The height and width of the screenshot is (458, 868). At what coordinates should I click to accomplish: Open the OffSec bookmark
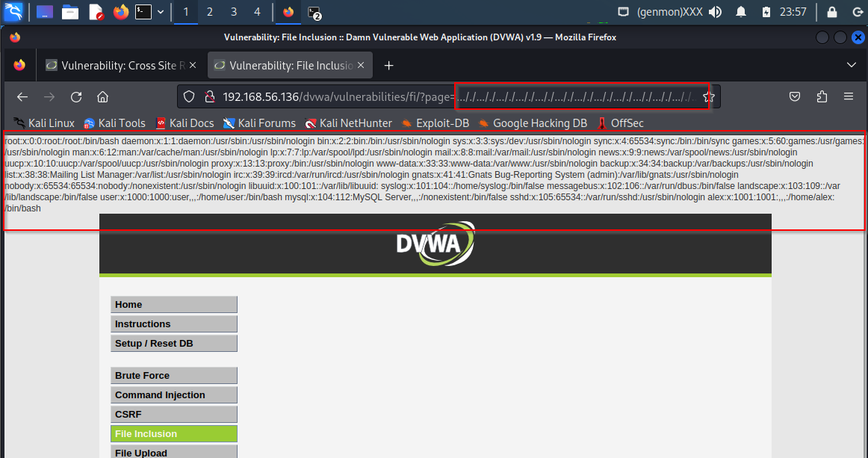tap(620, 123)
